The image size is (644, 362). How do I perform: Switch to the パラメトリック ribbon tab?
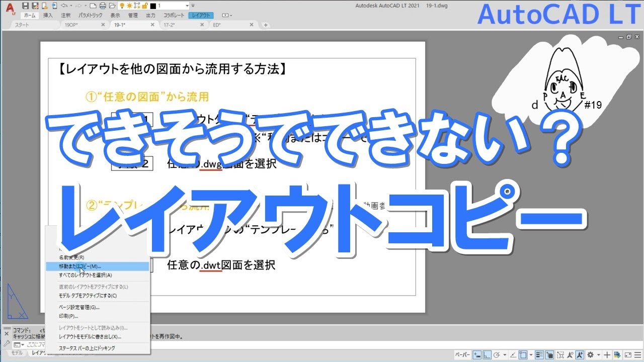(91, 16)
